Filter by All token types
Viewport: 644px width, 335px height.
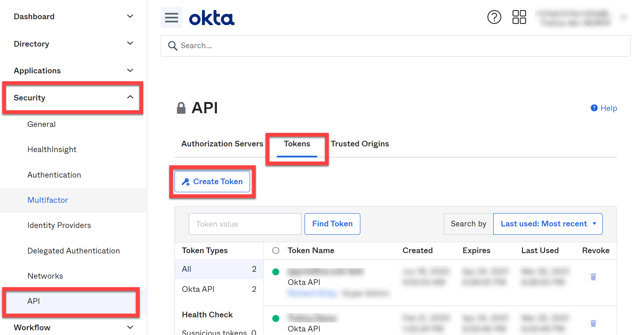[x=219, y=269]
